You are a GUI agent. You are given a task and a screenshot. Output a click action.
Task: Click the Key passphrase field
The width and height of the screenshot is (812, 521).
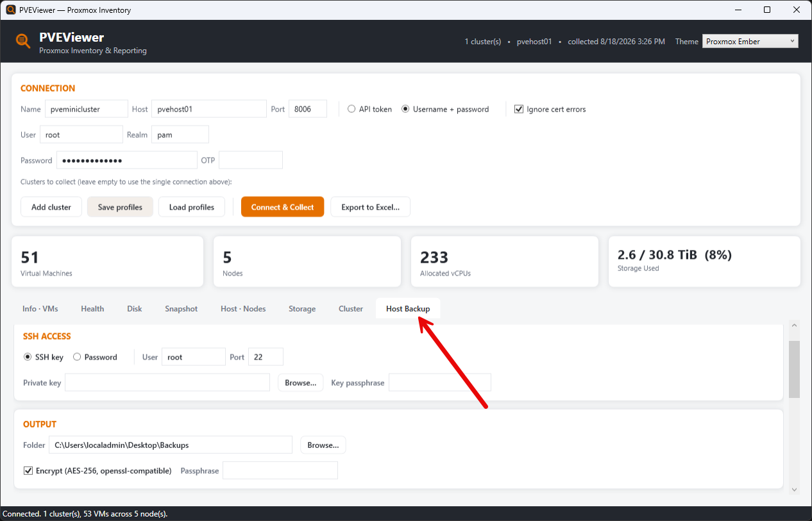tap(440, 383)
